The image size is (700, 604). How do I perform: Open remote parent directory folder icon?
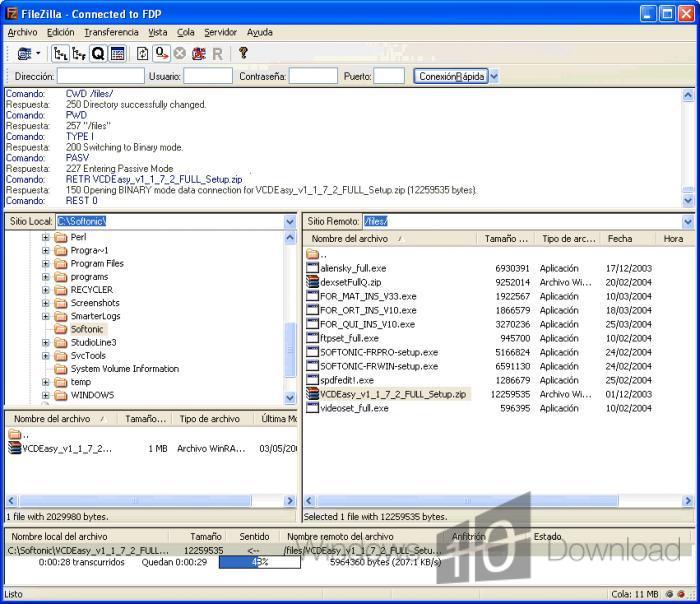[312, 254]
